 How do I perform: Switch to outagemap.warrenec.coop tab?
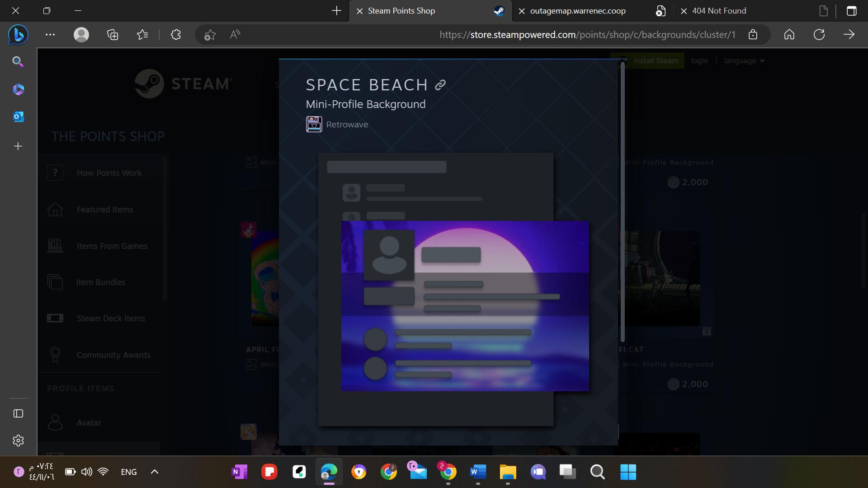(578, 11)
